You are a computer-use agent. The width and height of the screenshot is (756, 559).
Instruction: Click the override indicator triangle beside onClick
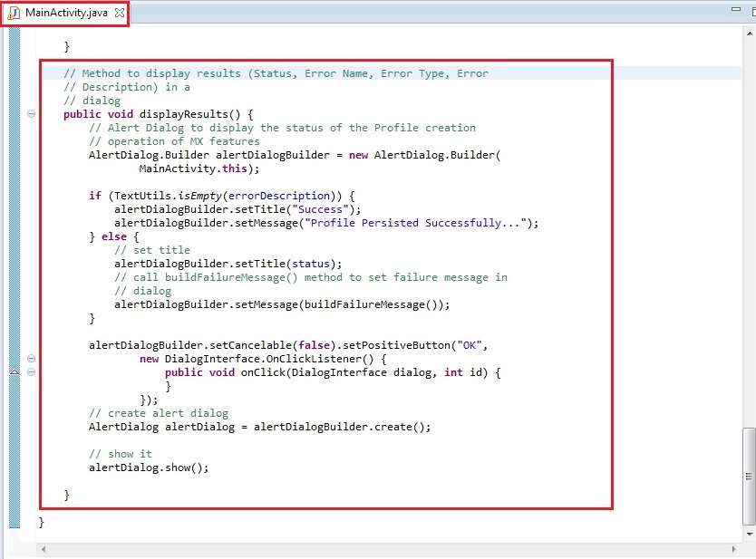14,372
